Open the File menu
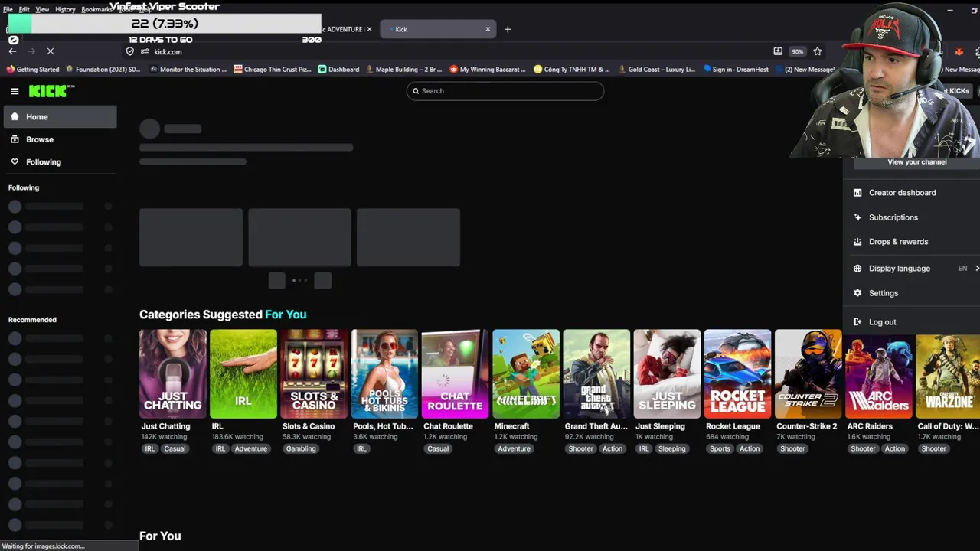980x551 pixels. (x=8, y=9)
